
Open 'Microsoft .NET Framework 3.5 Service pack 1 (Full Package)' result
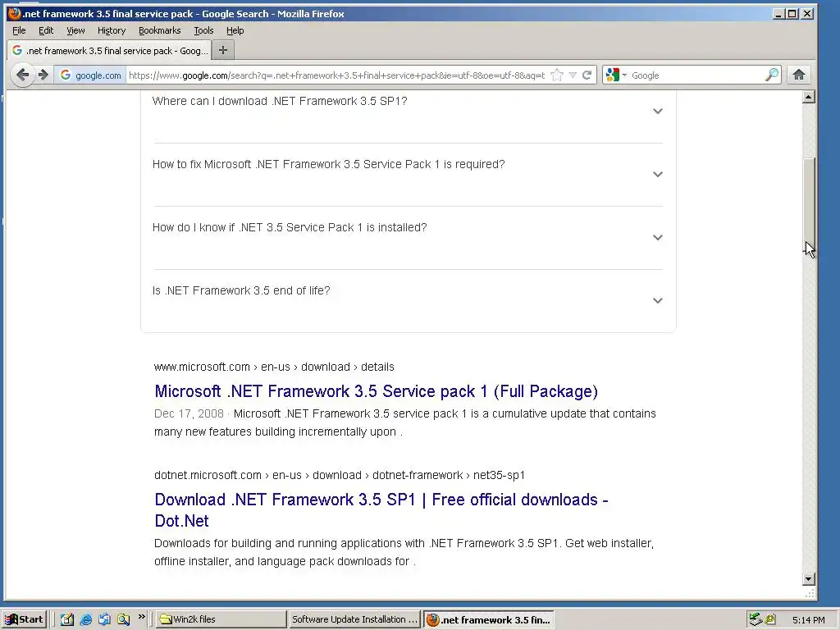pyautogui.click(x=376, y=391)
